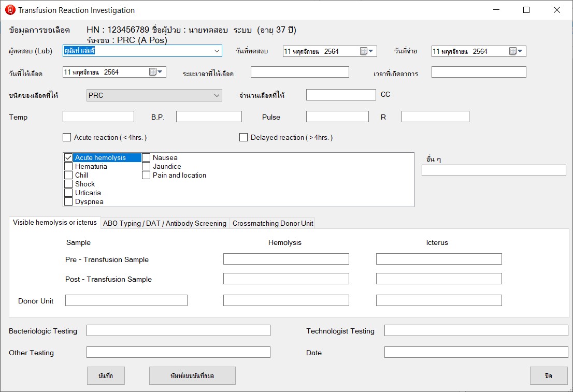Expand the ชนิดของเลือดที่ให้ PRC dropdown
Viewport: 573px width, 392px height.
(x=217, y=95)
